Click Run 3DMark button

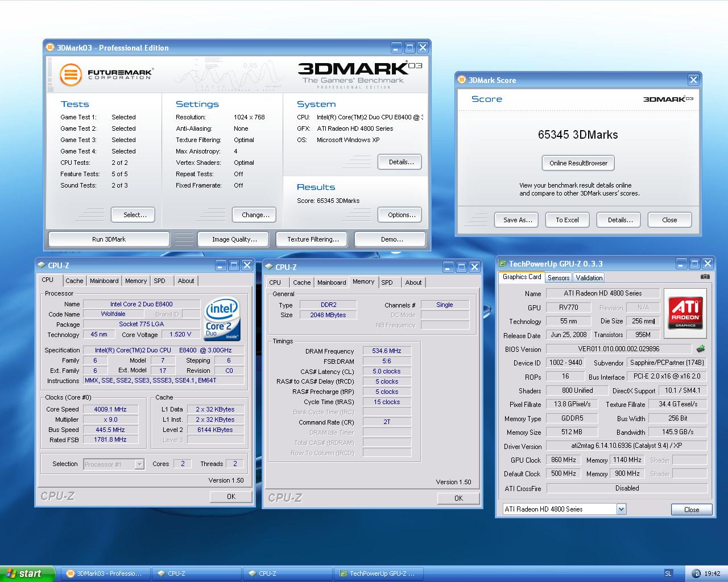tap(109, 239)
